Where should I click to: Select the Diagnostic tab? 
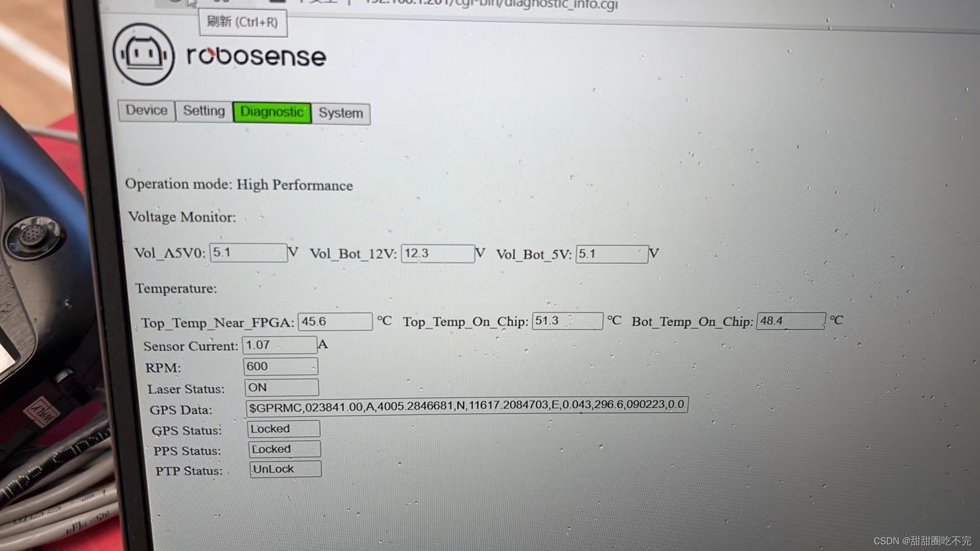(271, 112)
